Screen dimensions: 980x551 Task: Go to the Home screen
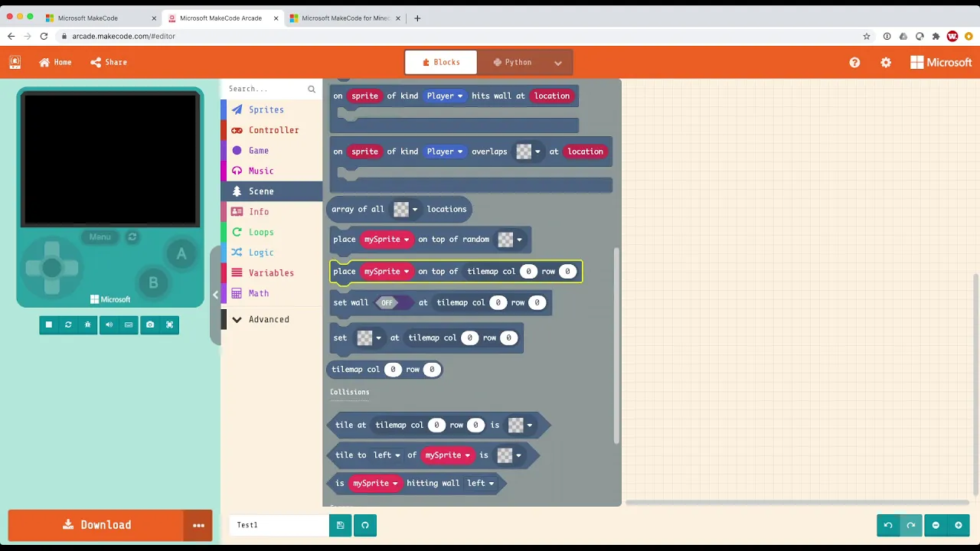pos(55,63)
